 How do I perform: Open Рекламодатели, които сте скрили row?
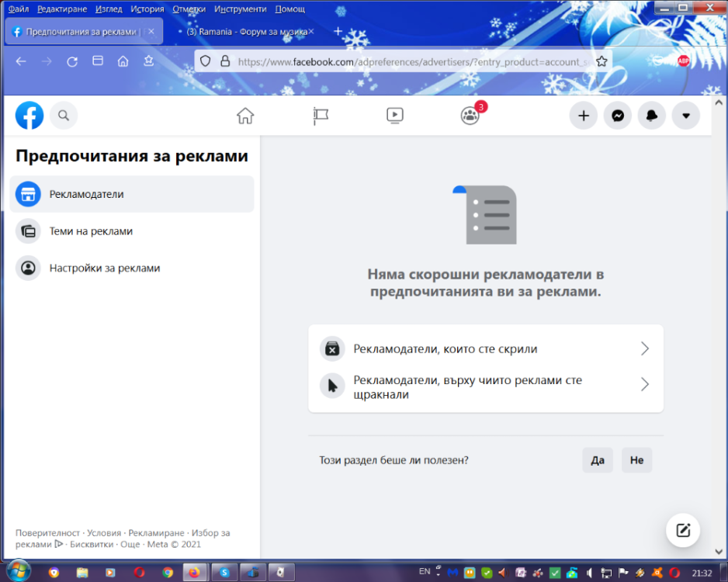[486, 348]
